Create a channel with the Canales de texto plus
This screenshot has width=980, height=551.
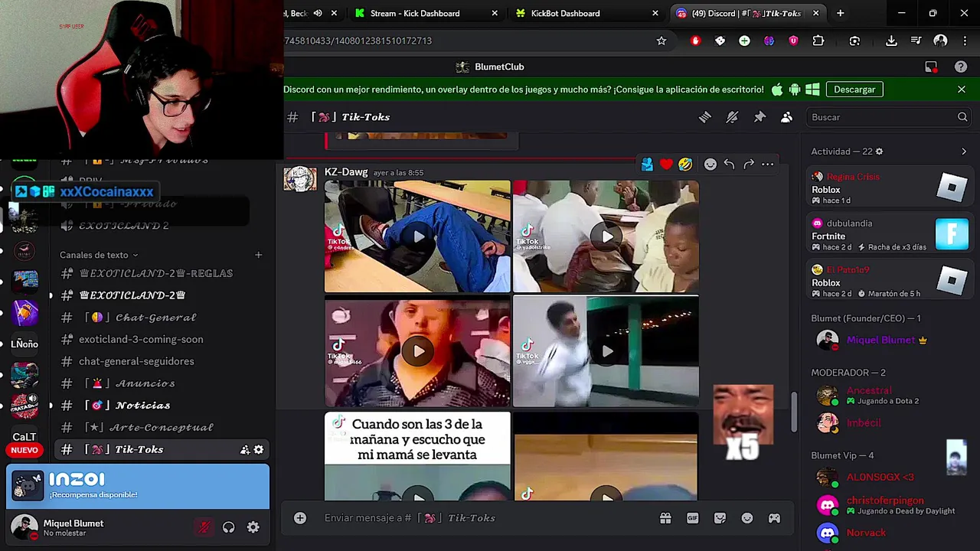tap(258, 255)
